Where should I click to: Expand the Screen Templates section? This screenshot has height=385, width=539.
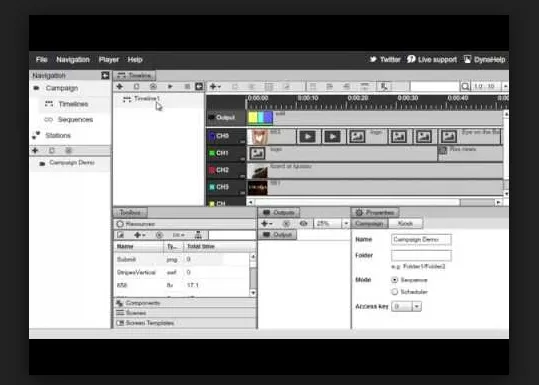coord(185,323)
